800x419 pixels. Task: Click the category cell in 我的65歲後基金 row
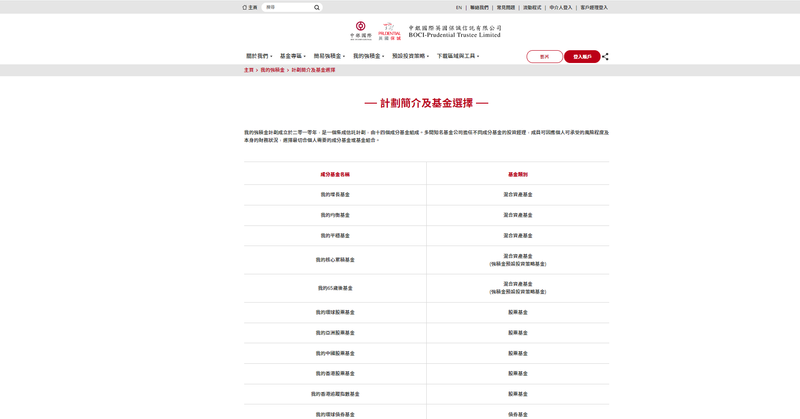point(518,288)
